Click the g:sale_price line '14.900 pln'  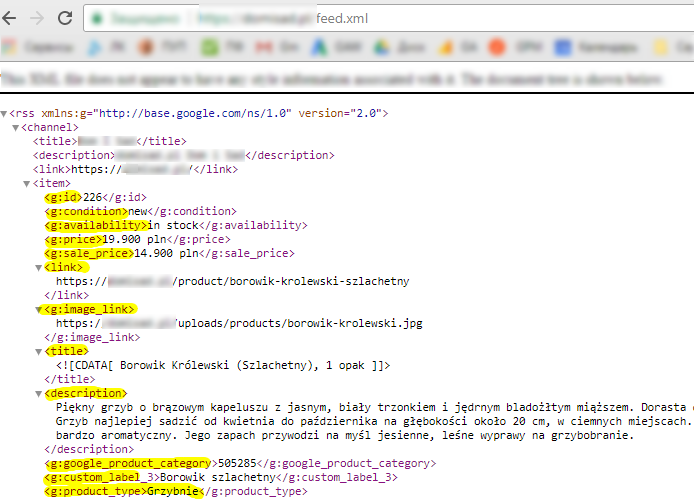[169, 254]
